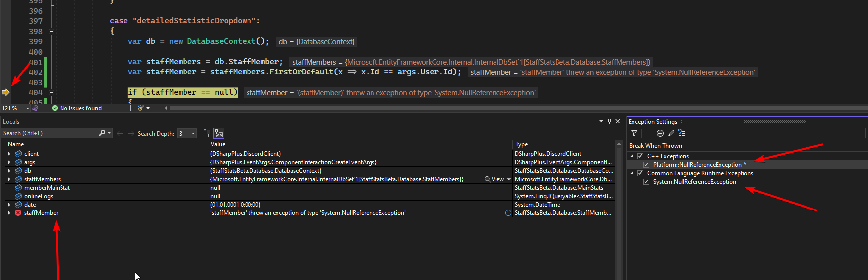Expand the date variable row
Screen dimensions: 868x280
click(9, 205)
